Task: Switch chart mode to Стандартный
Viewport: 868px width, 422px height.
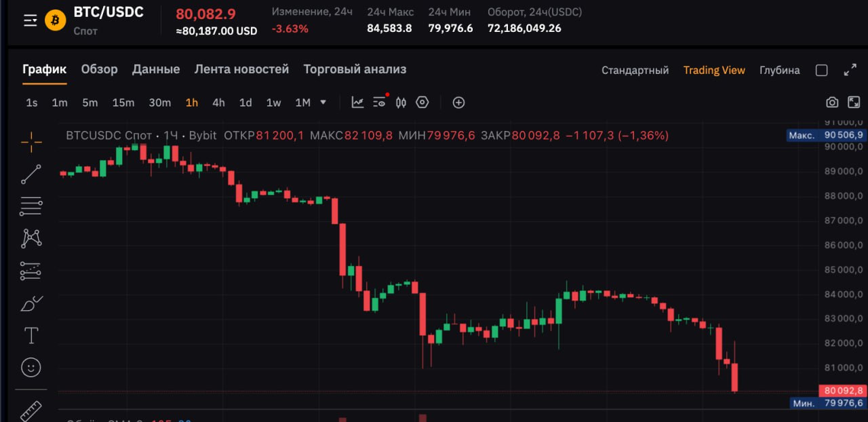Action: (x=635, y=70)
